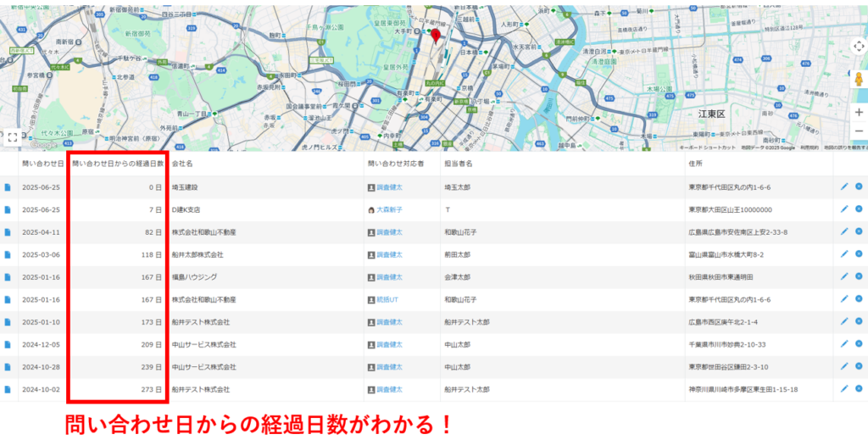This screenshot has height=440, width=868.
Task: Select the 2024-10-02 date cell
Action: tap(41, 390)
